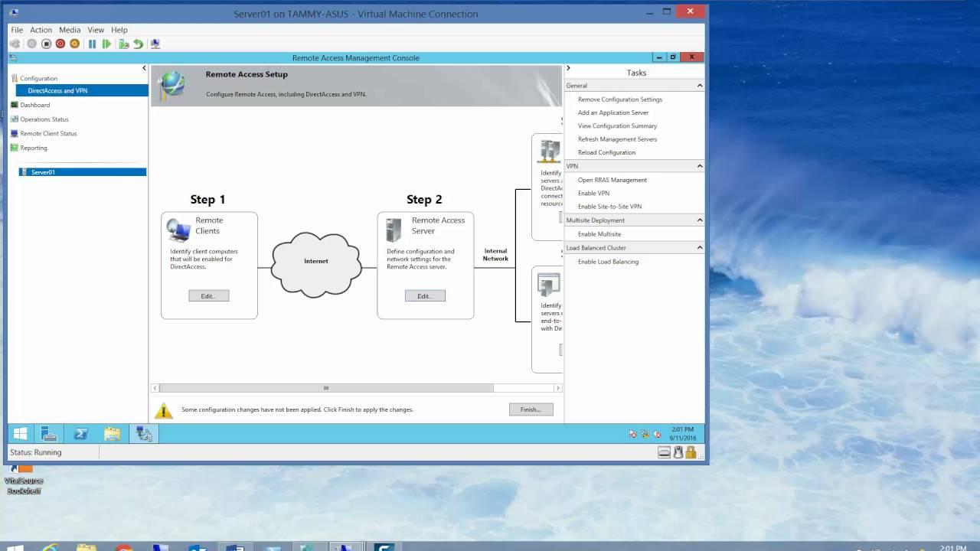This screenshot has height=551, width=980.
Task: Launch PowerShell from the guest taskbar
Action: (x=80, y=434)
